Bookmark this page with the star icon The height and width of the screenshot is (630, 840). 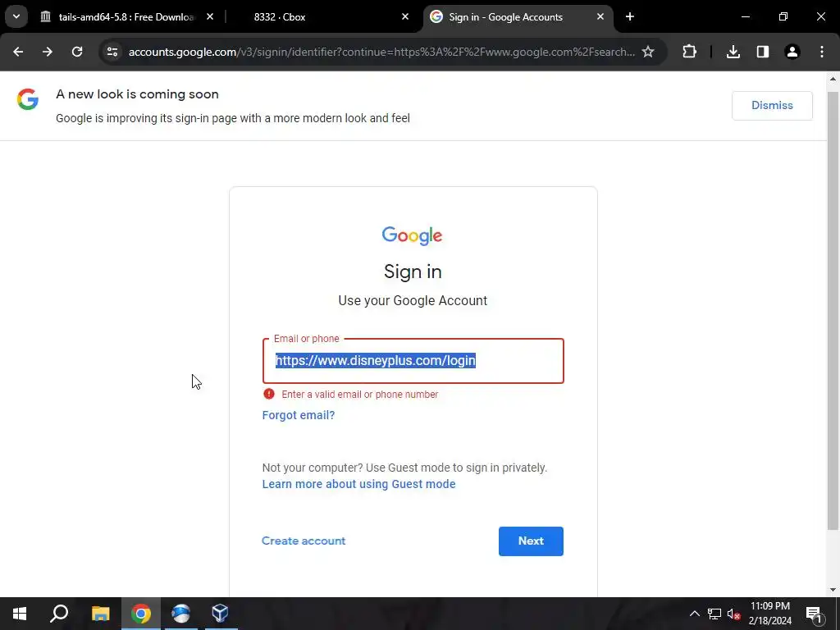tap(648, 52)
